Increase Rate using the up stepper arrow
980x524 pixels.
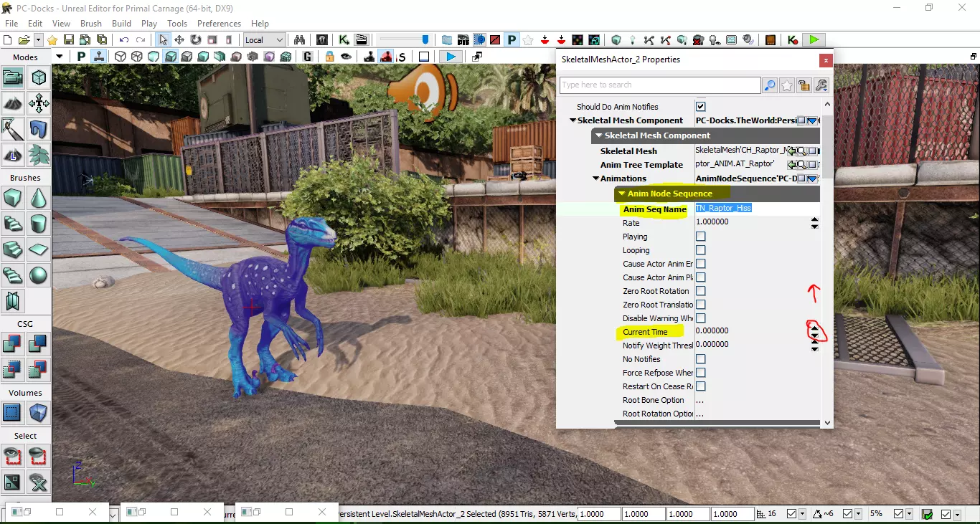tap(814, 220)
